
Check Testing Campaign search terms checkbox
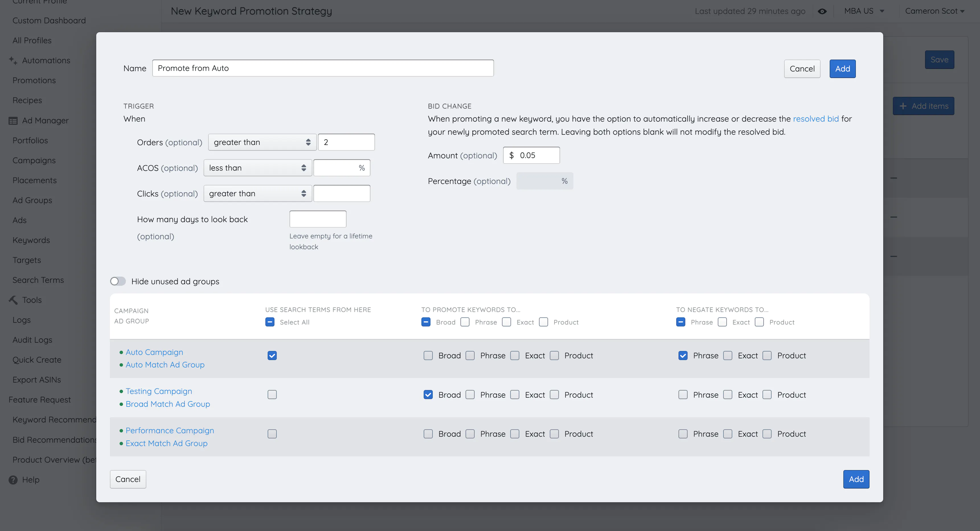point(272,395)
